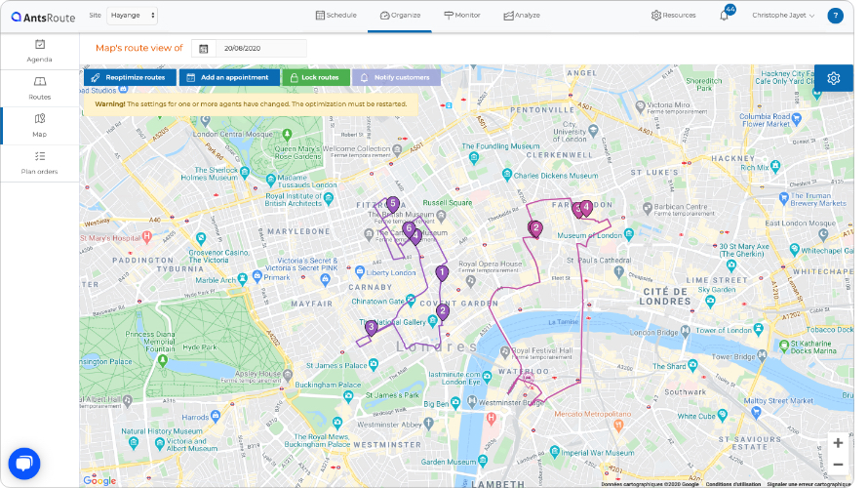Click the date field 20/08/2020
Image resolution: width=868 pixels, height=488 pixels.
[260, 49]
